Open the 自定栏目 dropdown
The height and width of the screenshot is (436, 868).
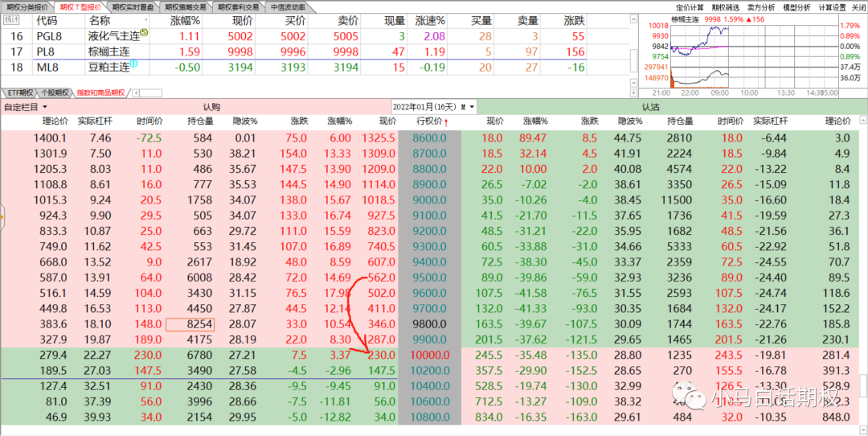click(26, 106)
